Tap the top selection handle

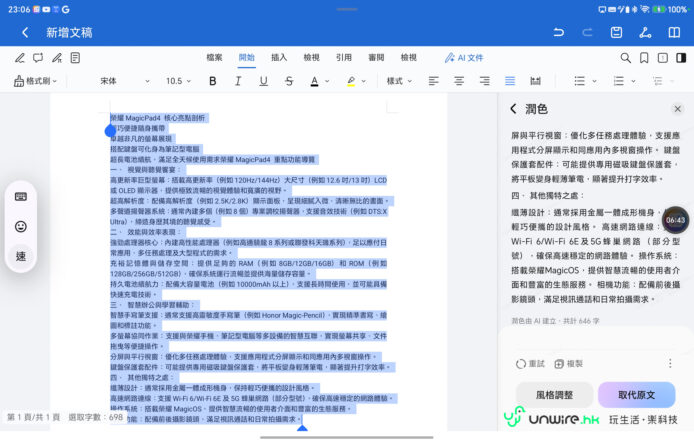click(110, 131)
